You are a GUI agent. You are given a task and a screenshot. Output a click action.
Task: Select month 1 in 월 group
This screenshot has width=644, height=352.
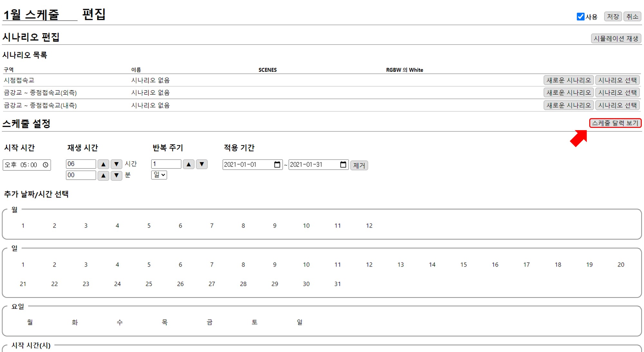[23, 226]
